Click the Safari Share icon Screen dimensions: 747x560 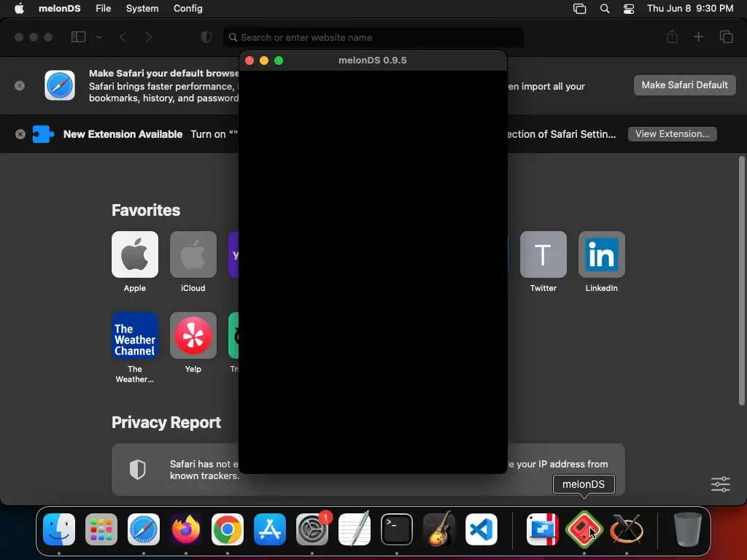(672, 36)
